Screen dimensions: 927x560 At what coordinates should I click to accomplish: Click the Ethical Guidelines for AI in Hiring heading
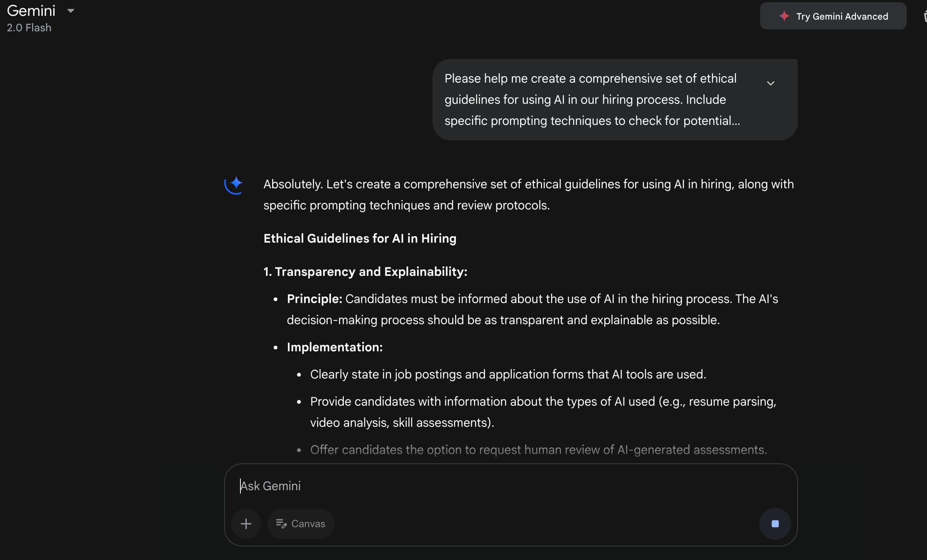[359, 238]
